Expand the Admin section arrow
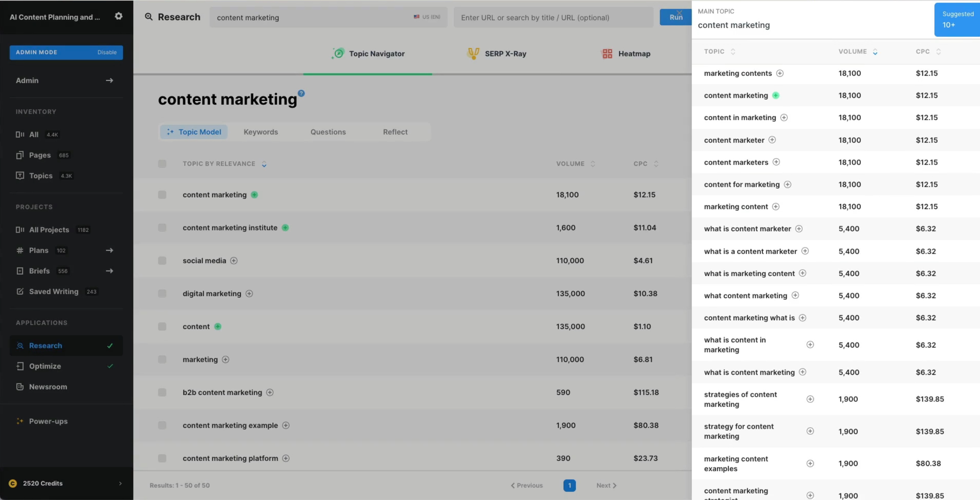 pyautogui.click(x=109, y=80)
